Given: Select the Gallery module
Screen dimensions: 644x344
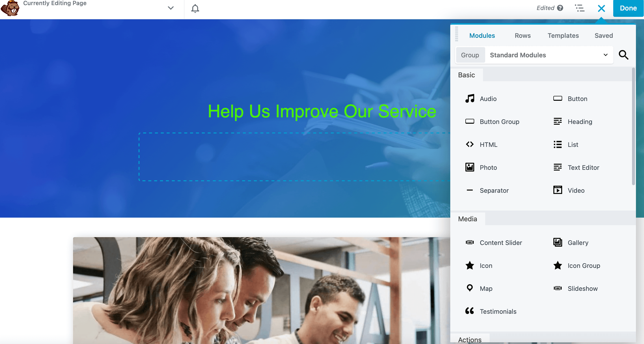Looking at the screenshot, I should point(578,243).
